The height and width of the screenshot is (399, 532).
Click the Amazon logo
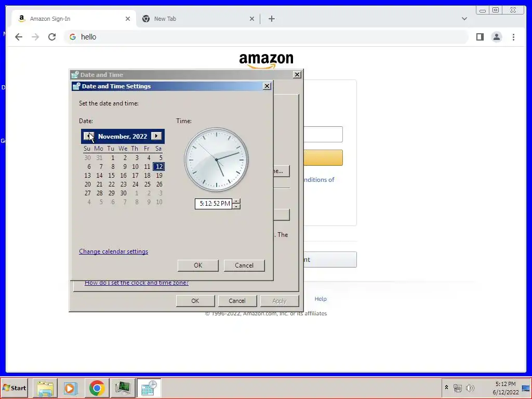click(x=267, y=60)
